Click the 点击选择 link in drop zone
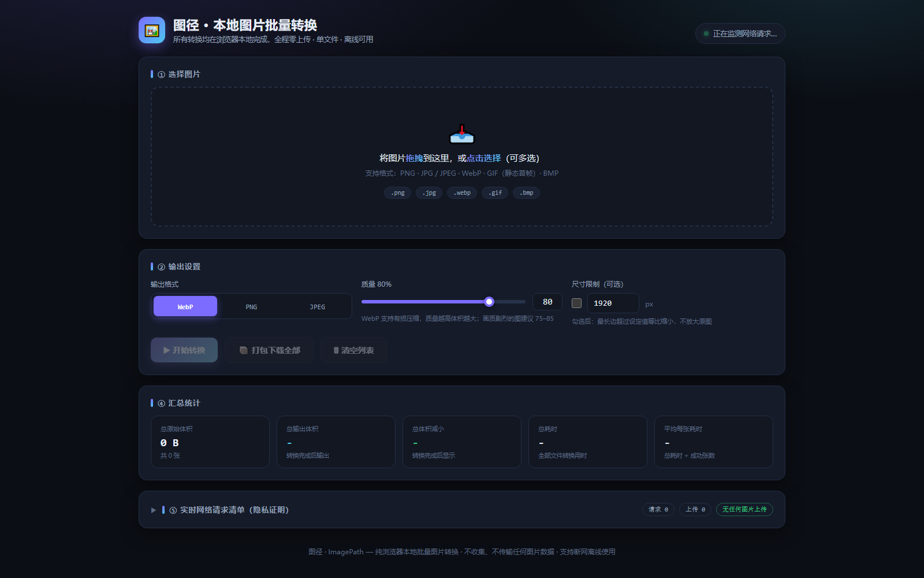 [484, 158]
